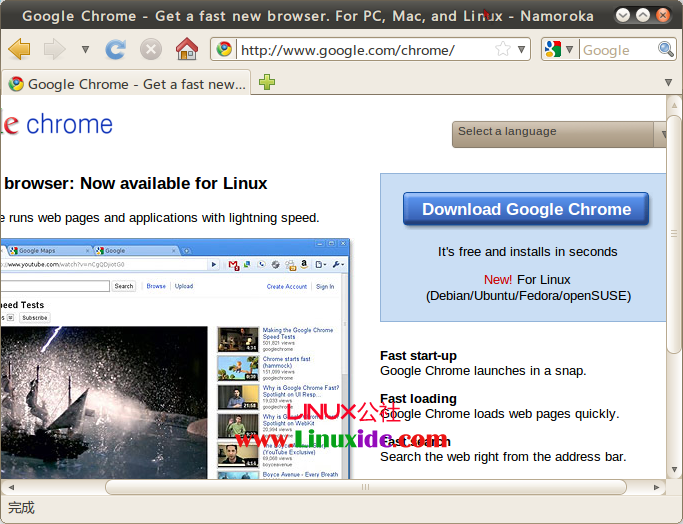683x524 pixels.
Task: Open 'Making the Google Chrome Speed Tests' video
Action: (x=298, y=333)
